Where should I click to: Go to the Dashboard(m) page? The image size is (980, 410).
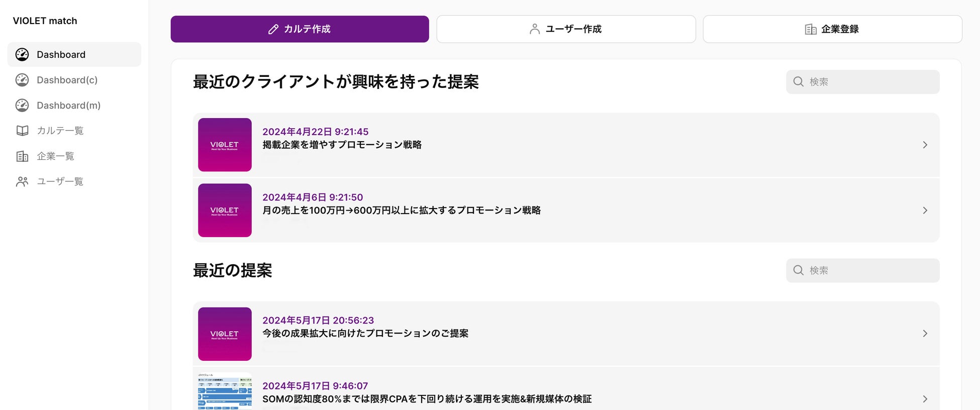tap(74, 105)
